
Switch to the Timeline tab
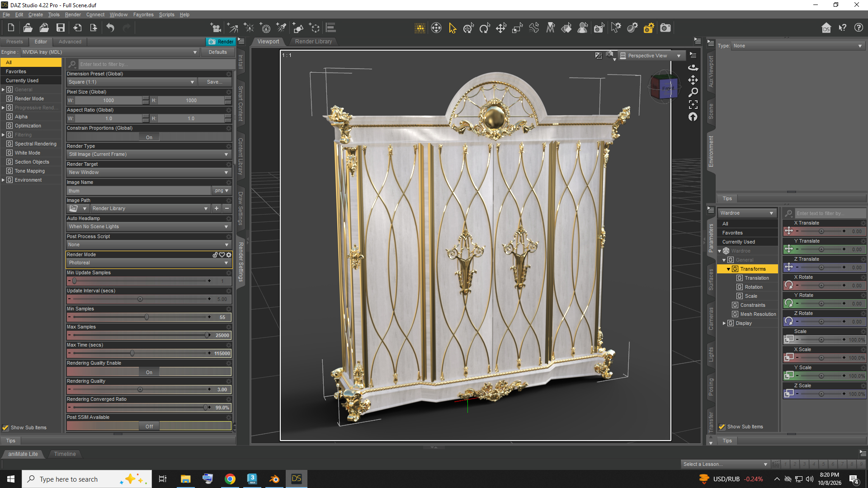pyautogui.click(x=65, y=454)
